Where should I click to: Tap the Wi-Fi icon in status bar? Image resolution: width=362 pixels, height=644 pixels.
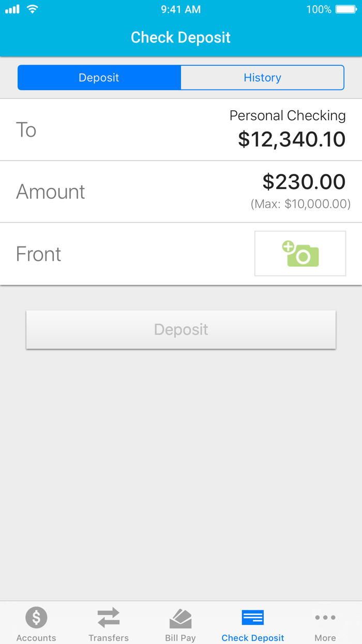[32, 9]
